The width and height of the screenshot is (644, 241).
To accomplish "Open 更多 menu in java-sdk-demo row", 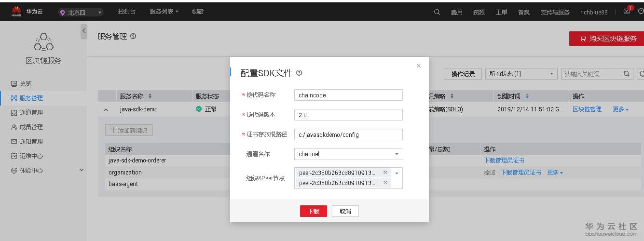I will (x=620, y=109).
